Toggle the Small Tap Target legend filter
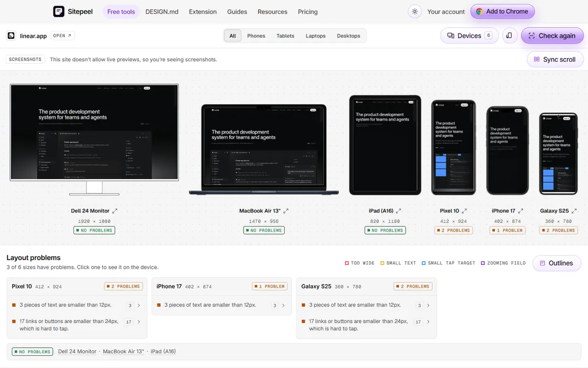 tap(448, 263)
